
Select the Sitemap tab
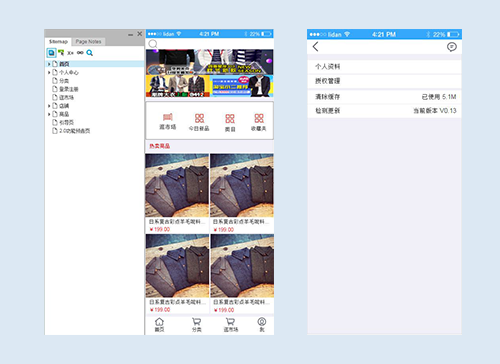[58, 42]
